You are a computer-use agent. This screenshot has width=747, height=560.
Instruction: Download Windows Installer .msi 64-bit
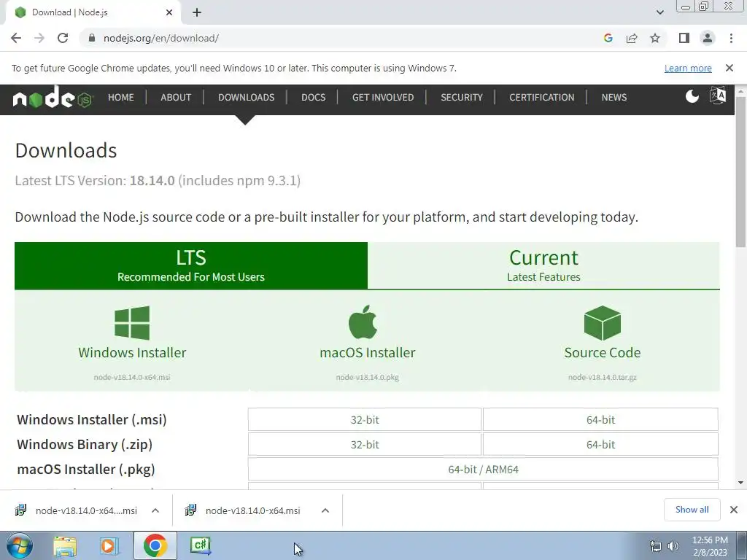[600, 419]
